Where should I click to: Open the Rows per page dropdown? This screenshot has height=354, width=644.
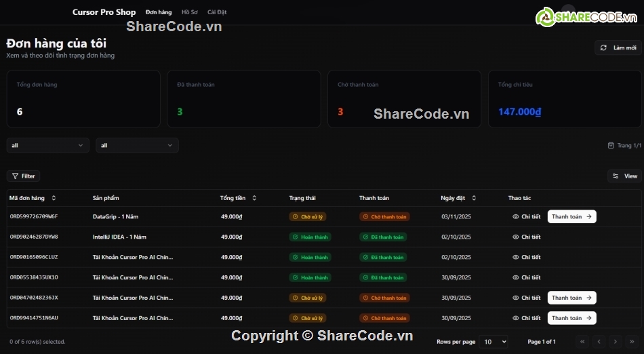point(494,342)
